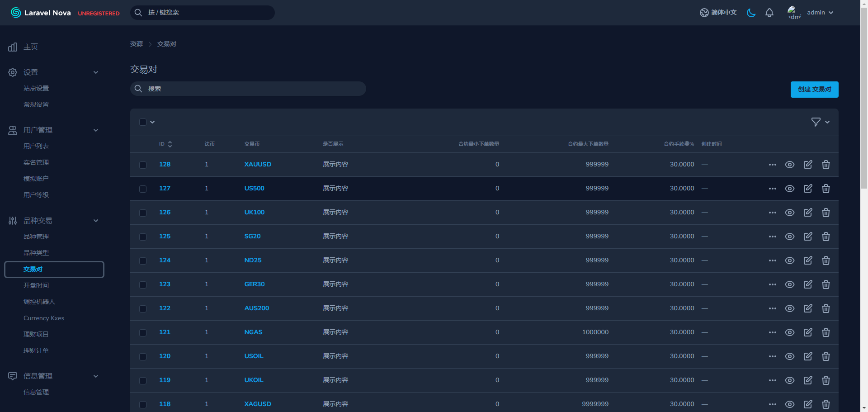This screenshot has width=868, height=412.
Task: Go to 用户列表 in sidebar
Action: (x=36, y=146)
